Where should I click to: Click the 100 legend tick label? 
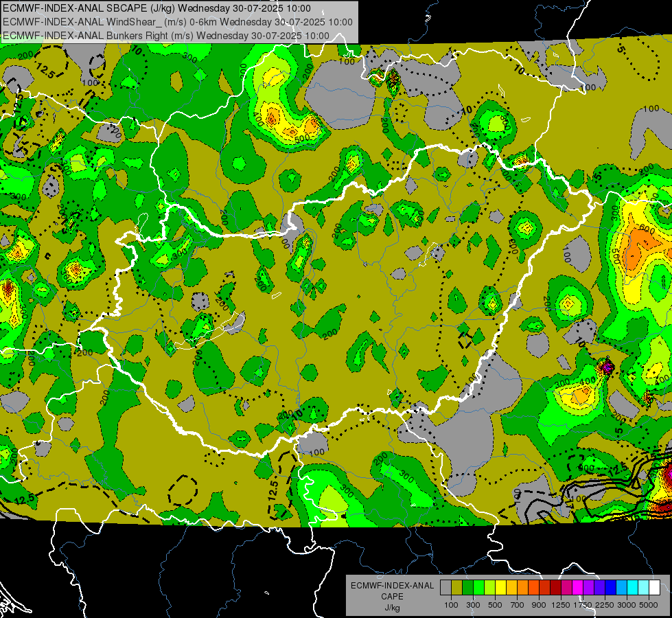coord(451,605)
